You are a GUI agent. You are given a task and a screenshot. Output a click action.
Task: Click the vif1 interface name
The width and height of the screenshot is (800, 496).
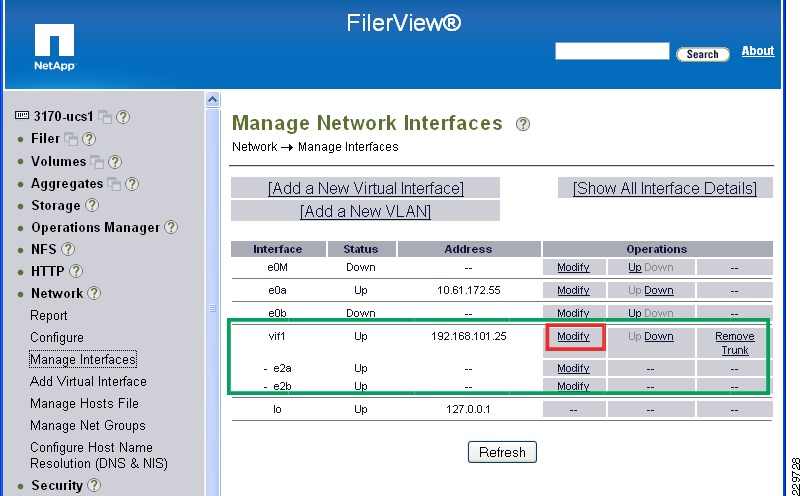coord(278,336)
